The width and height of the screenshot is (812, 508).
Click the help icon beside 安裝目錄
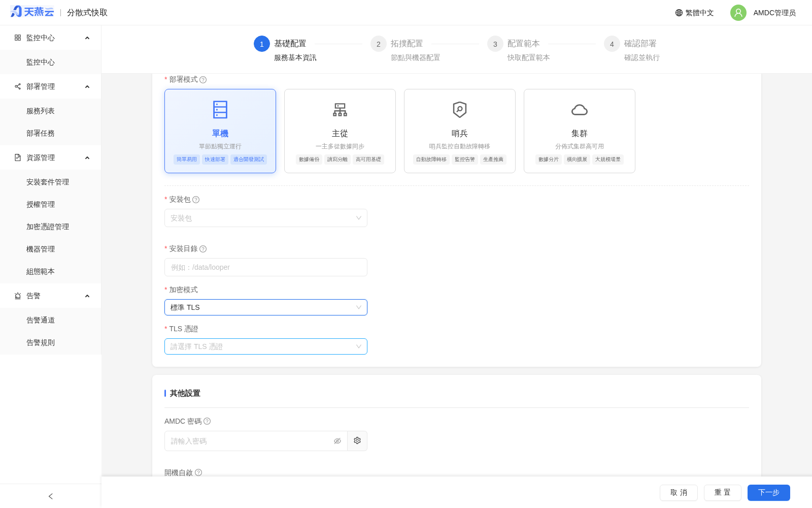(x=203, y=249)
